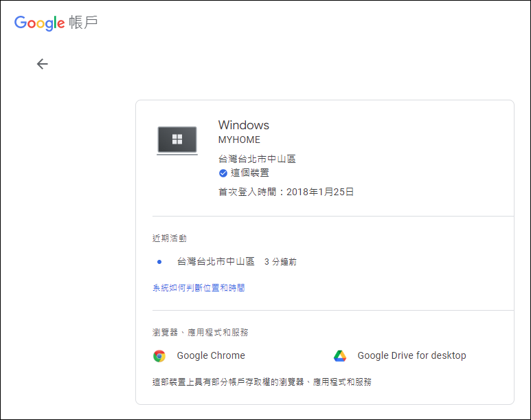
Task: Click the blue verified checkmark icon
Action: click(x=223, y=173)
